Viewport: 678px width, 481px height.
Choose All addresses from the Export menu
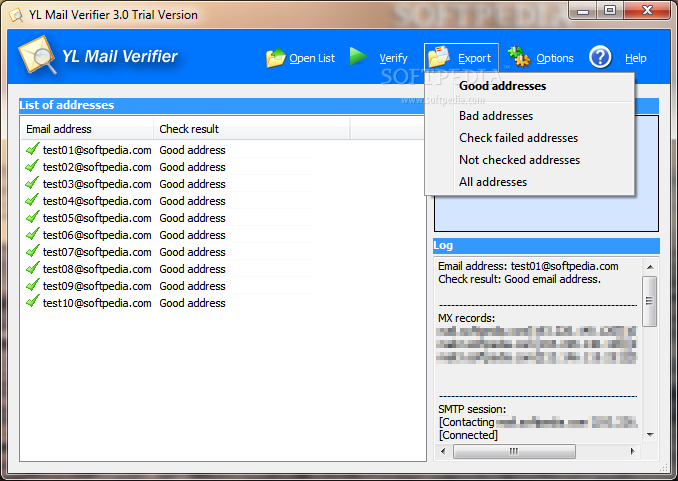[x=530, y=182]
